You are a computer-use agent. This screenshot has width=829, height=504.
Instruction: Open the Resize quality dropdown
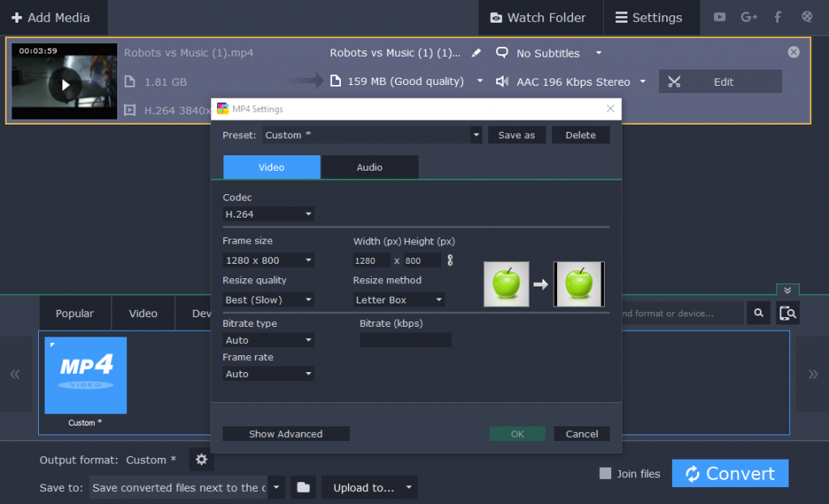pyautogui.click(x=268, y=299)
